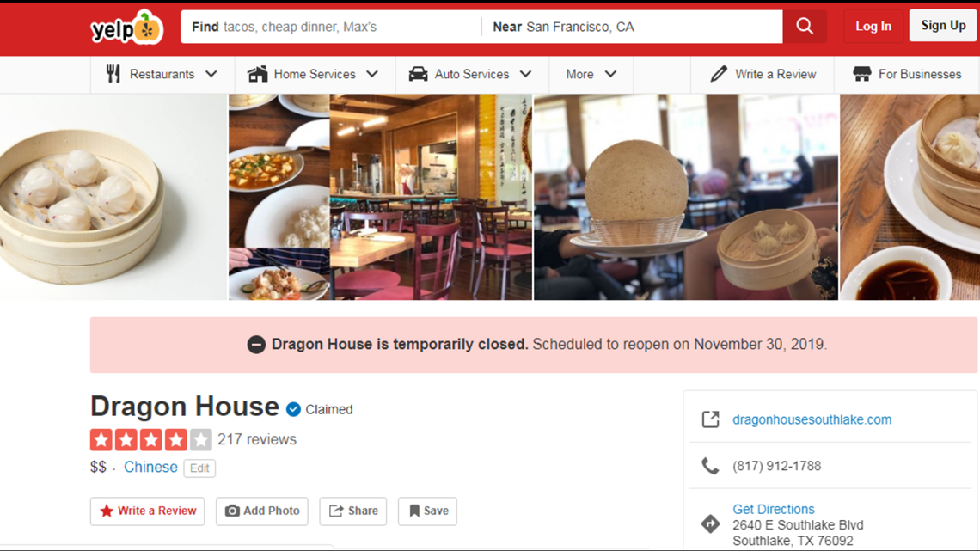Click the storefront For Businesses icon

coord(862,74)
